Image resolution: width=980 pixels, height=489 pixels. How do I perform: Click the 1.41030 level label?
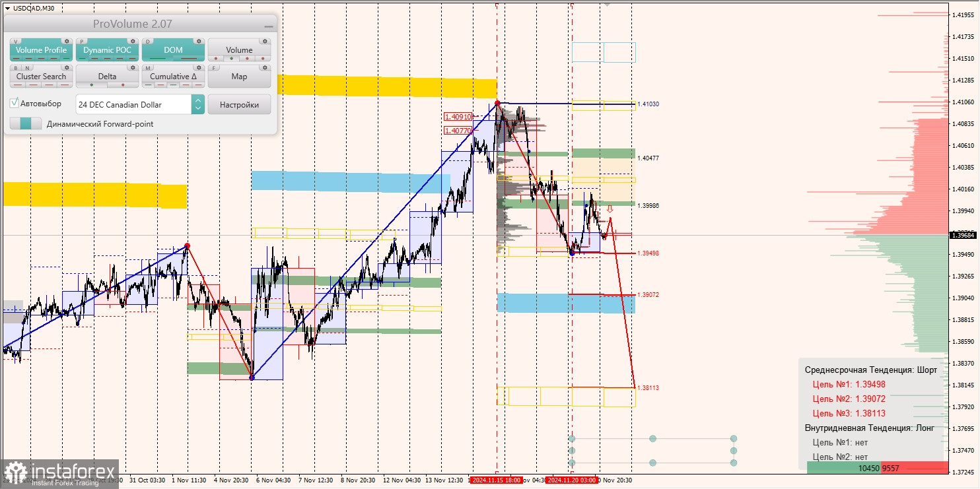(648, 104)
